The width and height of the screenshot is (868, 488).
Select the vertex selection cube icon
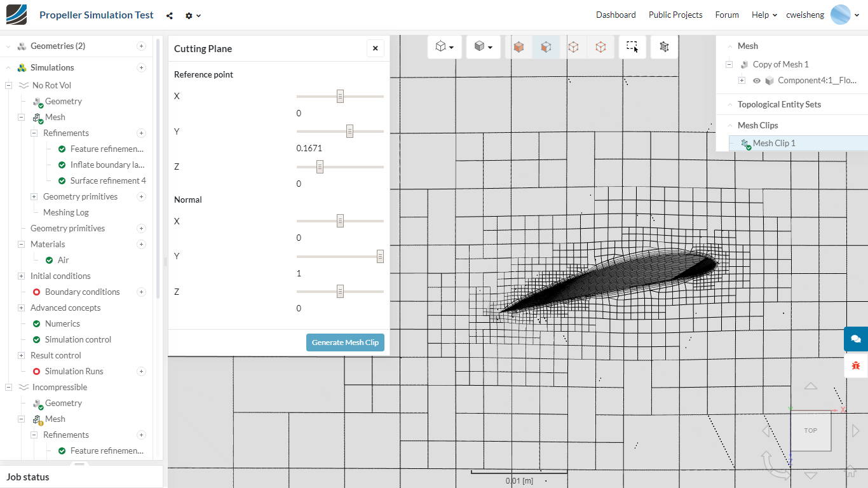coord(600,46)
